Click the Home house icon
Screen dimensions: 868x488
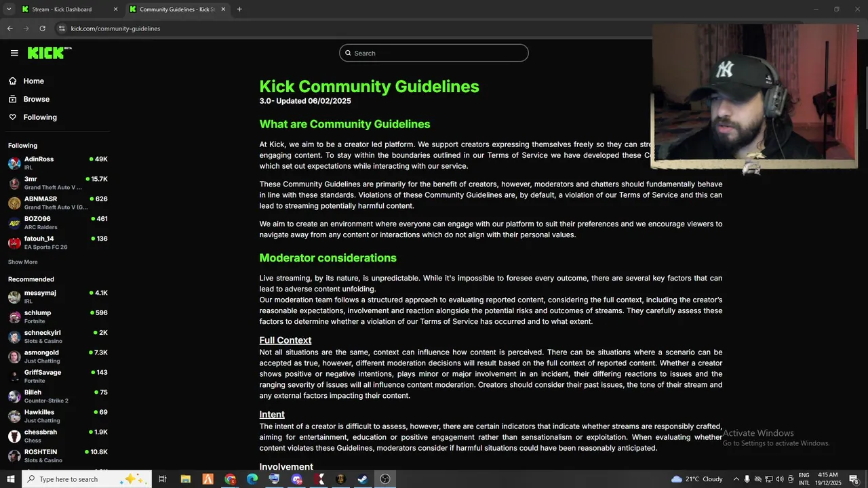pyautogui.click(x=13, y=81)
